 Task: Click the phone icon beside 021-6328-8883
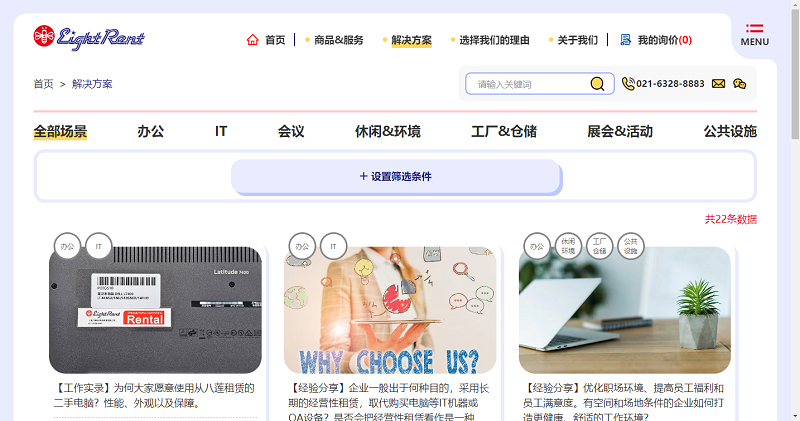pos(628,84)
